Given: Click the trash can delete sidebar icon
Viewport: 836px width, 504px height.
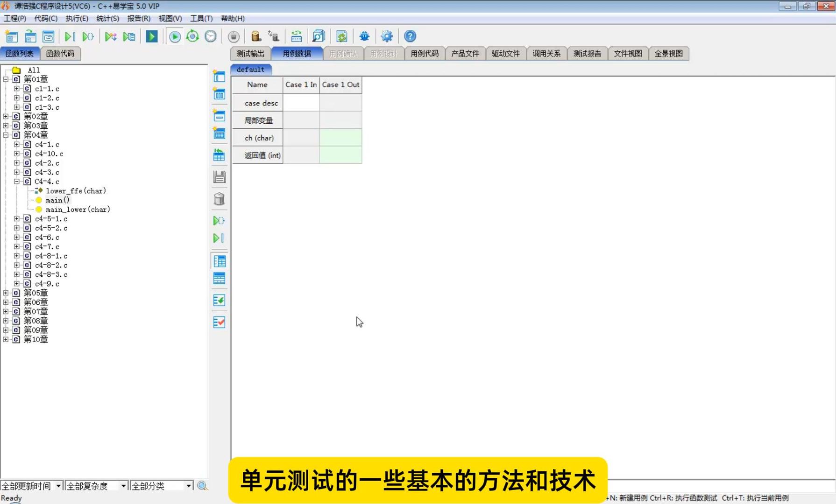Looking at the screenshot, I should coord(219,199).
